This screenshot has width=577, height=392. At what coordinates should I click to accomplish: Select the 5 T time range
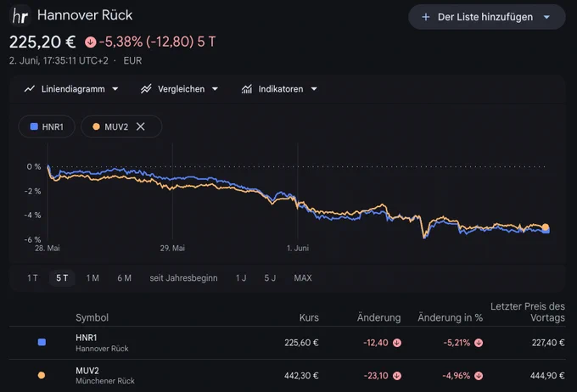62,278
